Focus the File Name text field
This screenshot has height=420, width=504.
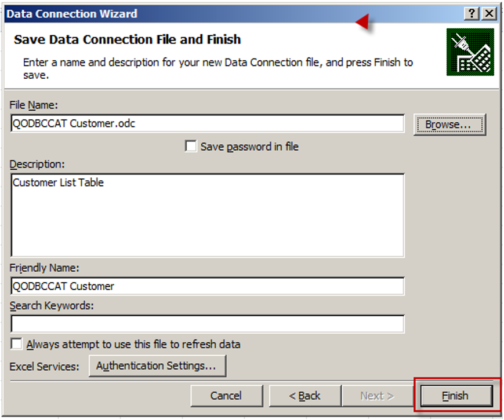coord(207,123)
